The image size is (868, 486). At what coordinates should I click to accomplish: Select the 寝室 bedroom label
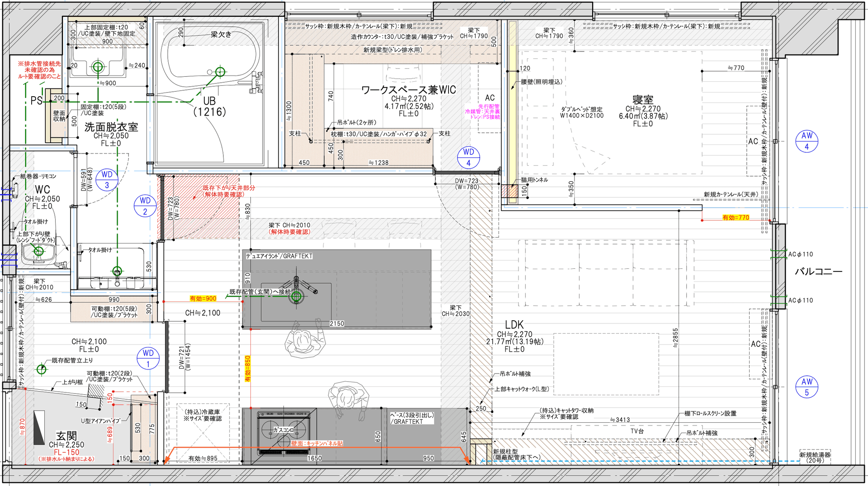click(x=642, y=100)
